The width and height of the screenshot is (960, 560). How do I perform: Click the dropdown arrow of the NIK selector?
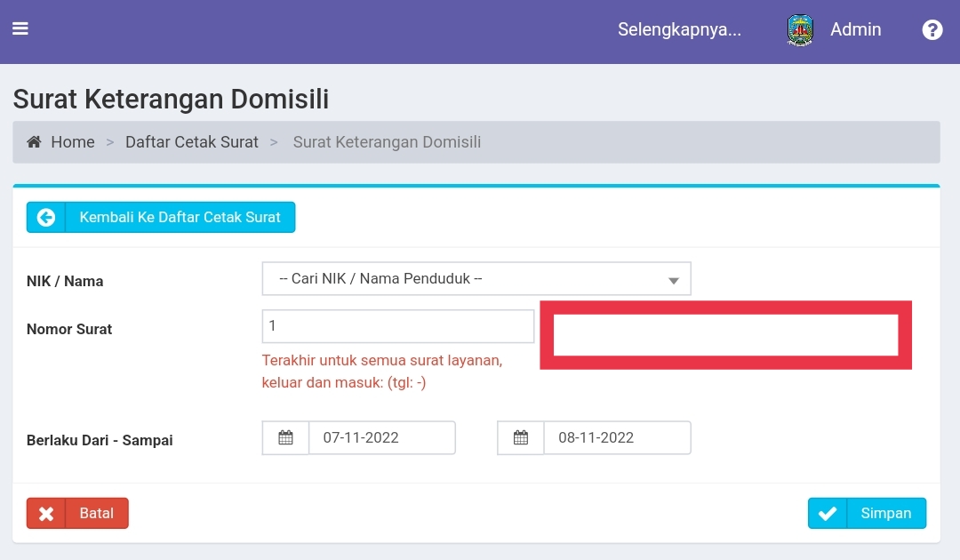(x=673, y=278)
